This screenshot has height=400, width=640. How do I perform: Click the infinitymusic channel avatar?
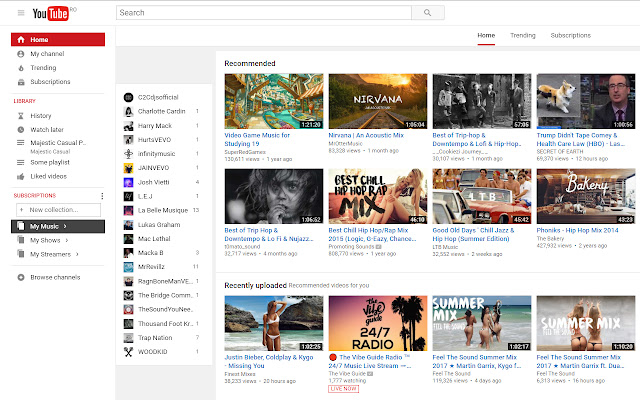click(x=129, y=154)
